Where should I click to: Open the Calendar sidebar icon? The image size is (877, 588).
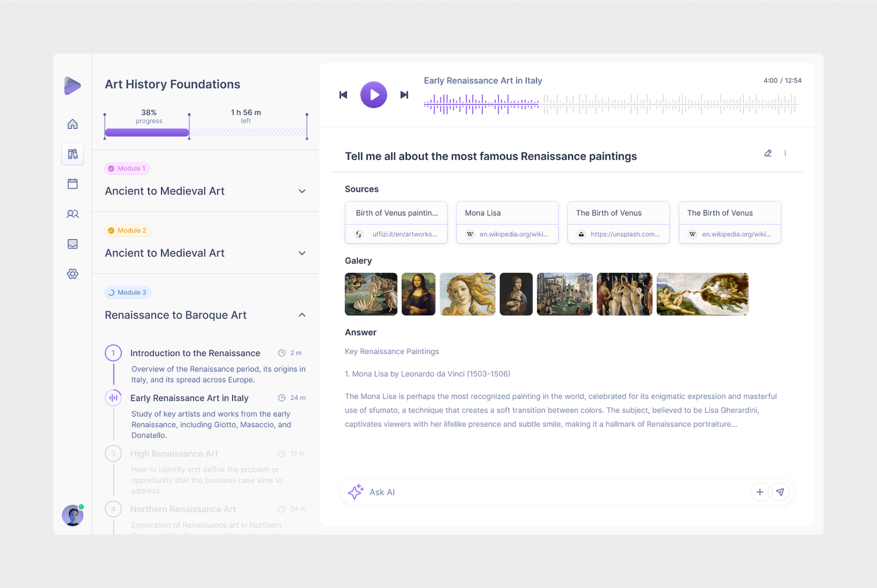point(72,184)
